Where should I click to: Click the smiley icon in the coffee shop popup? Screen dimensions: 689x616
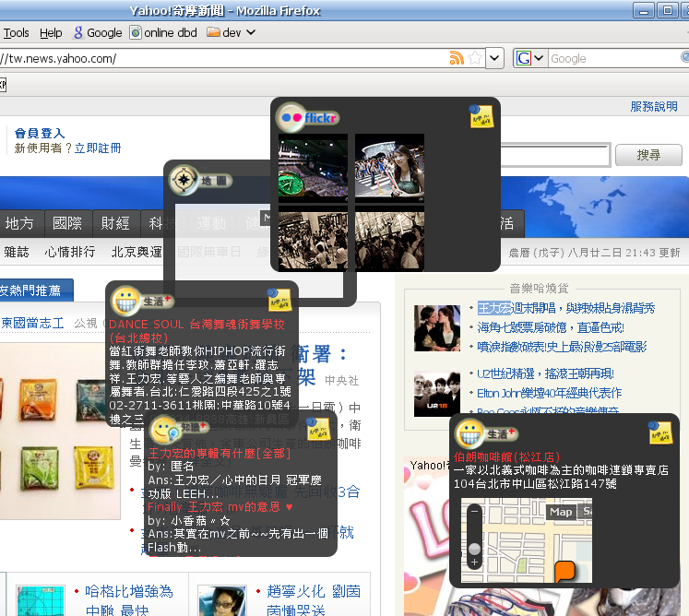[471, 433]
